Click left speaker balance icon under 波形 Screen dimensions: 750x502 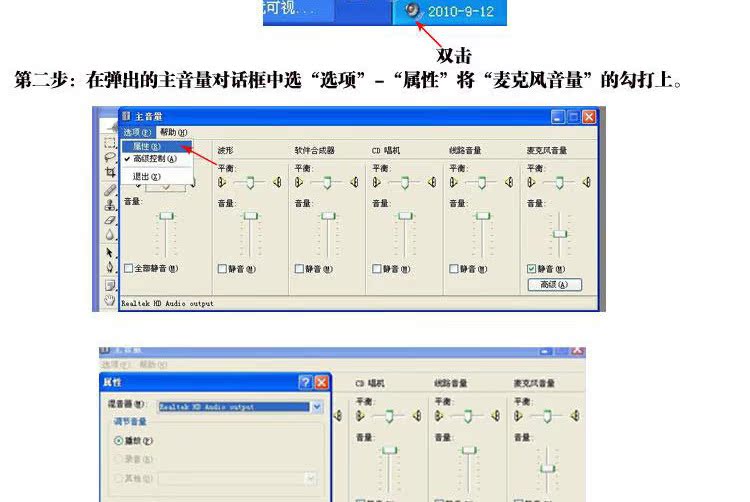[x=222, y=182]
